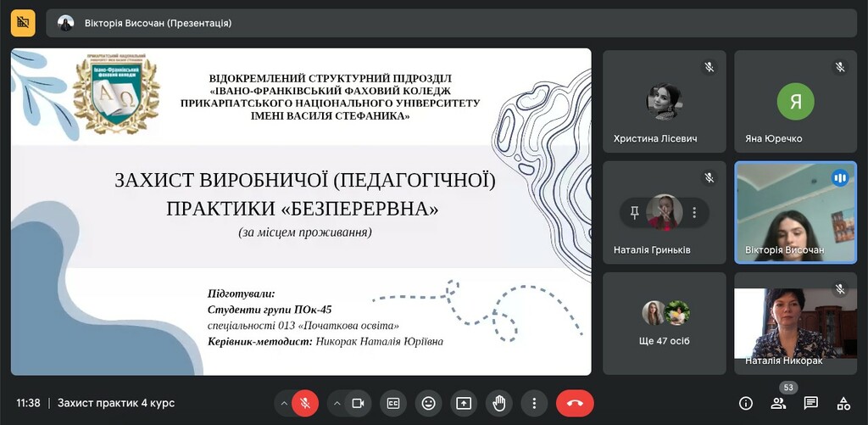
Task: Toggle closed captions on
Action: [393, 403]
